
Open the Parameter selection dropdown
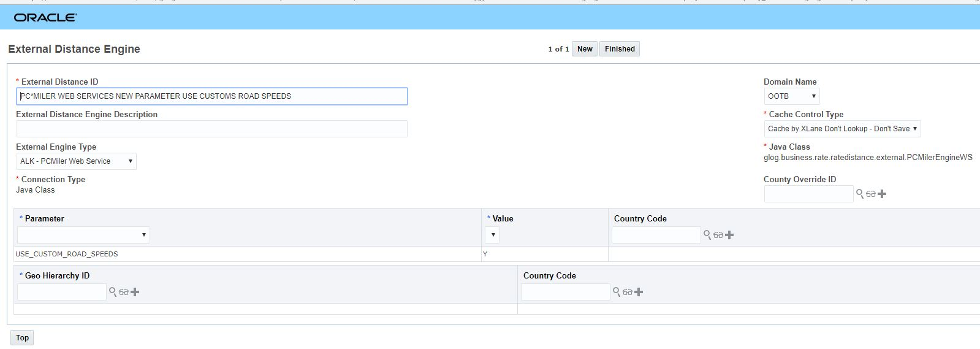point(83,235)
